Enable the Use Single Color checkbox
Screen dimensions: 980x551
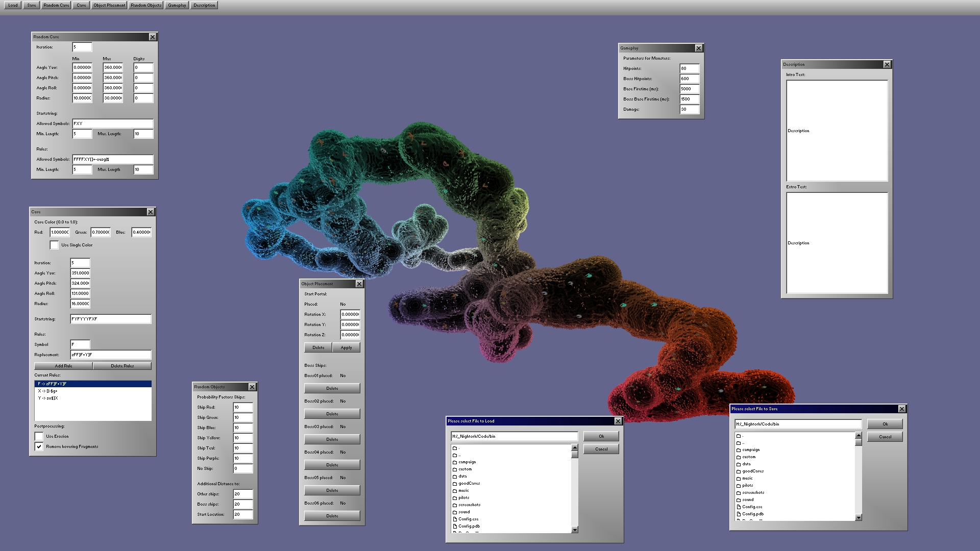55,245
